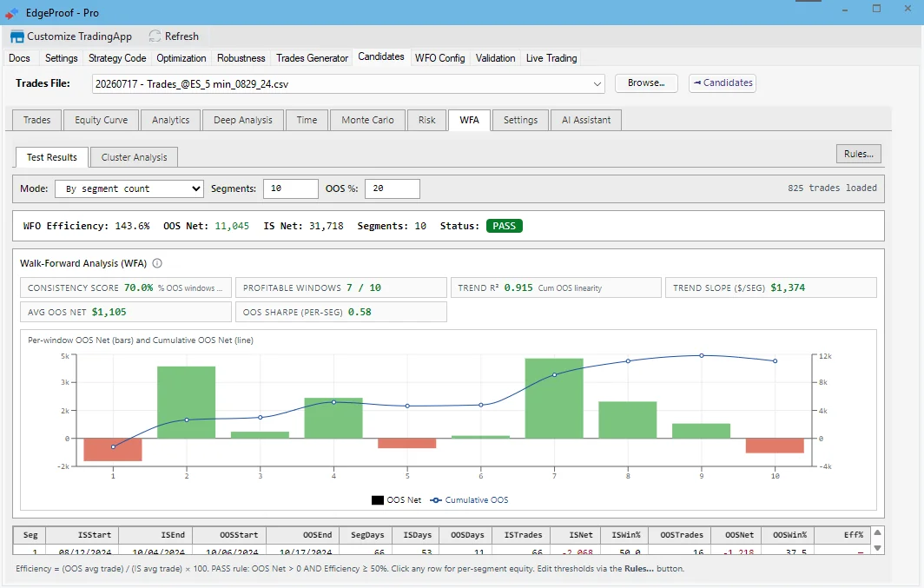Switch to the WFO Config tab
The height and width of the screenshot is (588, 924).
(439, 57)
